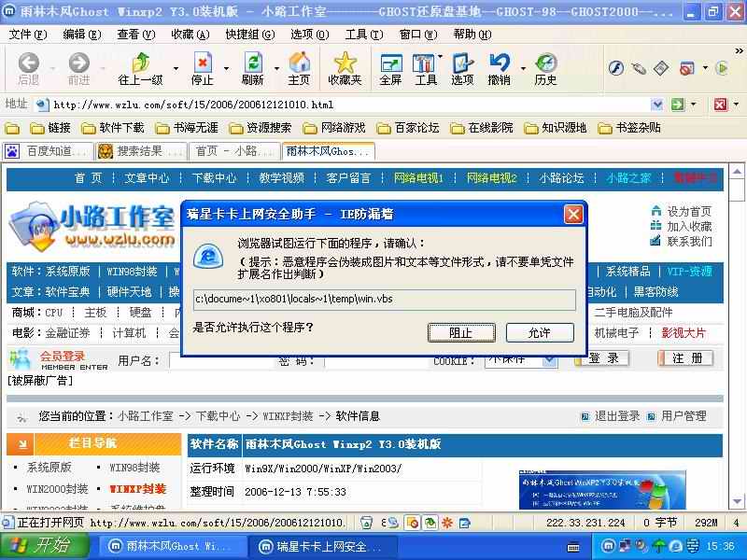Refresh the page using 刷新 icon
Screen dimensions: 747x560
(252, 68)
